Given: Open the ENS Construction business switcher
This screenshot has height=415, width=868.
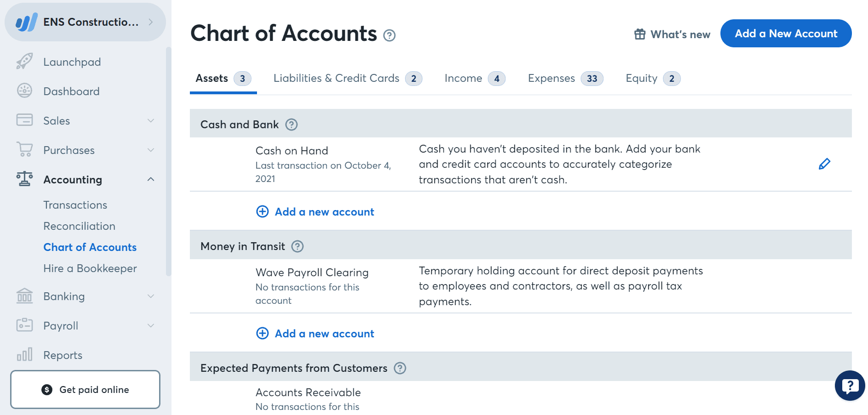Looking at the screenshot, I should pyautogui.click(x=85, y=22).
